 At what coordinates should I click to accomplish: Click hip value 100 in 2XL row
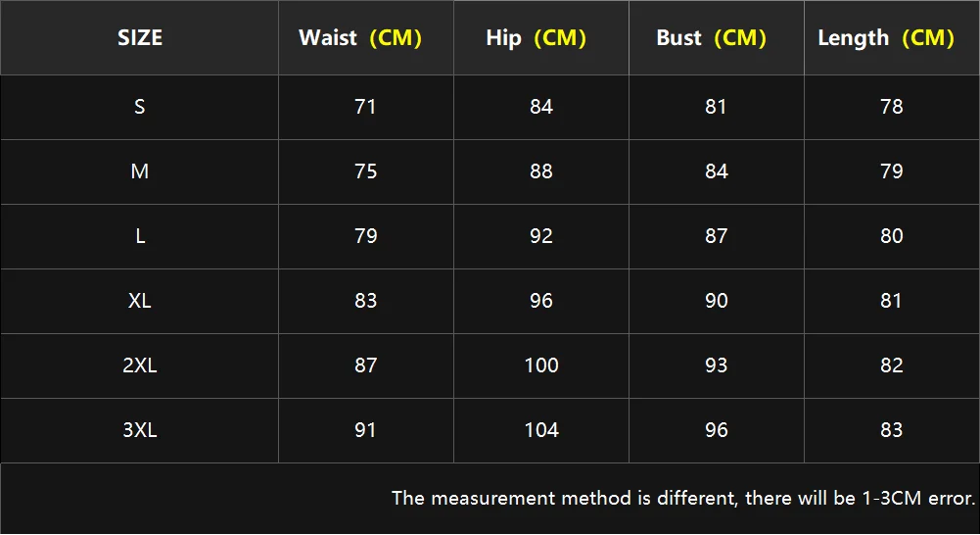[541, 365]
